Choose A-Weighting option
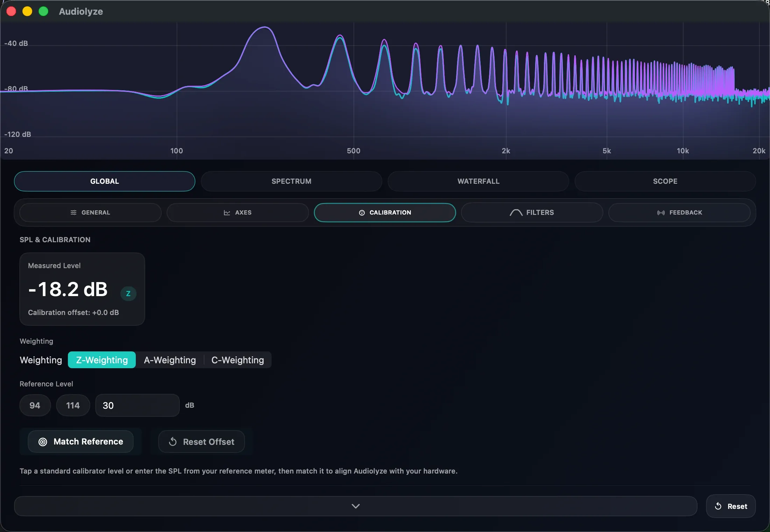Screen dimensions: 770x532 (x=170, y=360)
